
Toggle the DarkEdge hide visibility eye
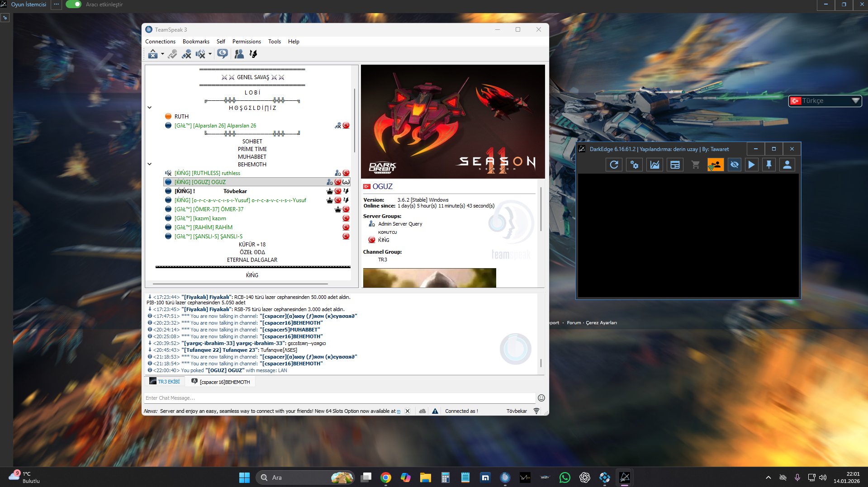[735, 165]
